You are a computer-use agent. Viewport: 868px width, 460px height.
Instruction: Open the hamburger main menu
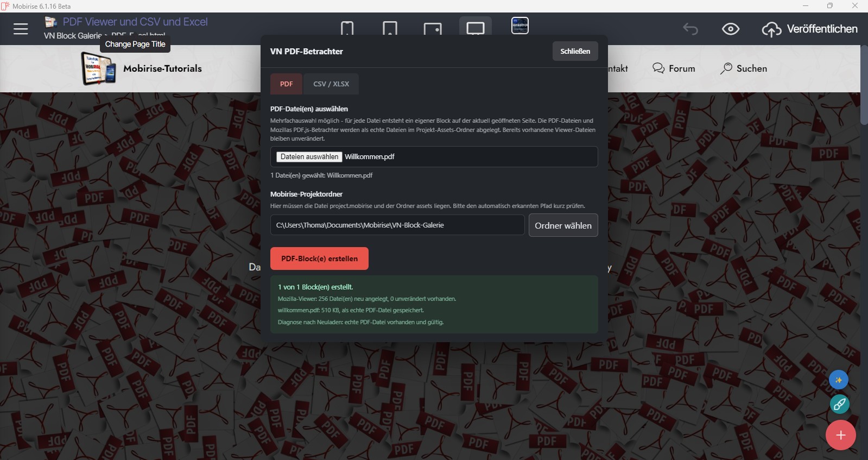coord(21,29)
